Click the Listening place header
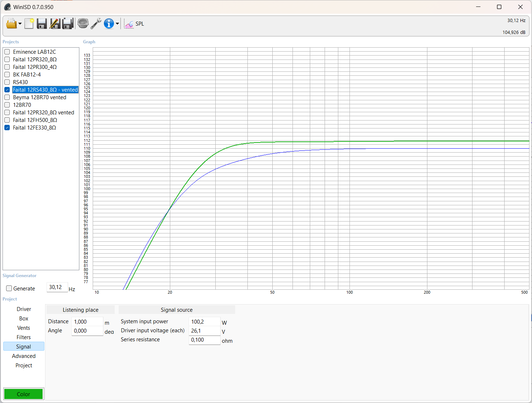 tap(80, 310)
